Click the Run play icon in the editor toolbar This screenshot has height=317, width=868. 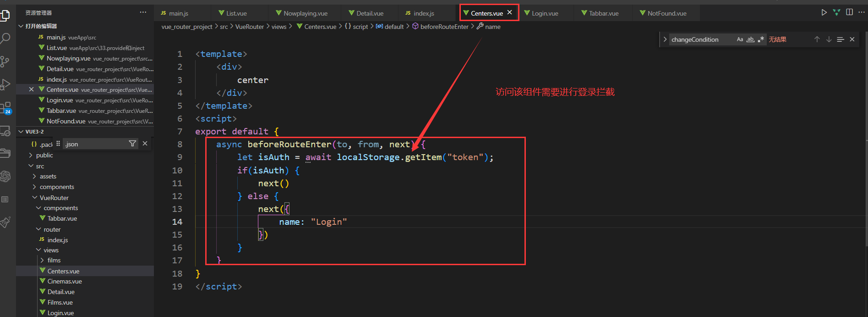tap(824, 12)
